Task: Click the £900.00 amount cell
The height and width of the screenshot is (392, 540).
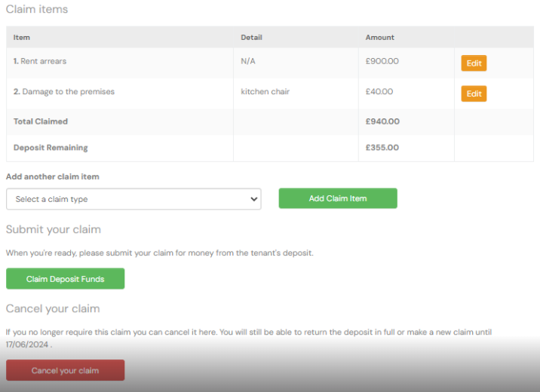Action: point(382,61)
